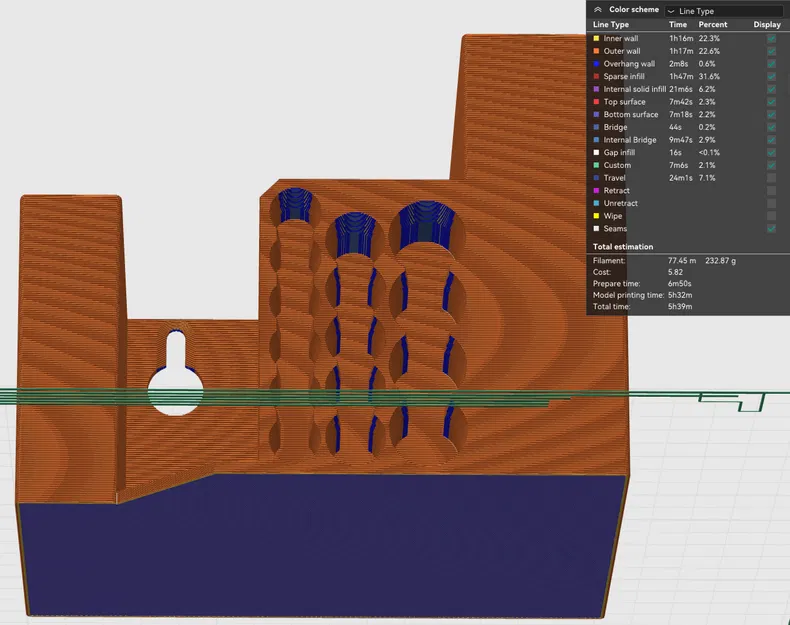Screen dimensions: 790x625
Task: Click the magenta Retract color swatch
Action: point(597,190)
